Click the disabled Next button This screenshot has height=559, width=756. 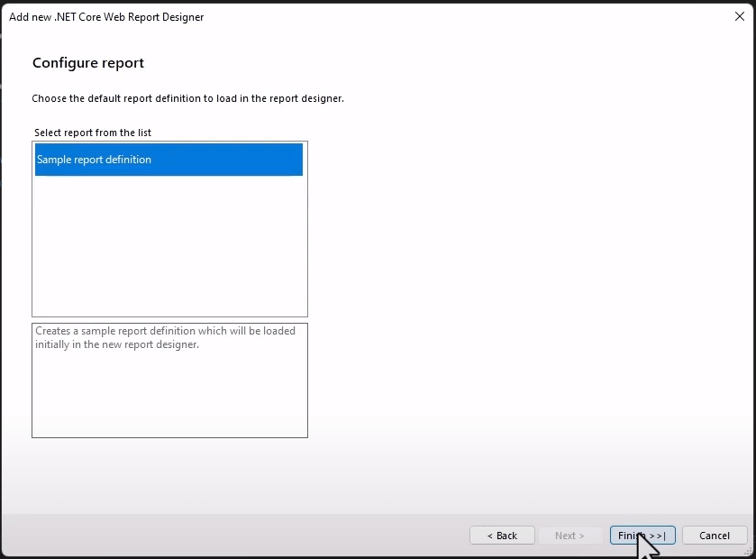[570, 535]
